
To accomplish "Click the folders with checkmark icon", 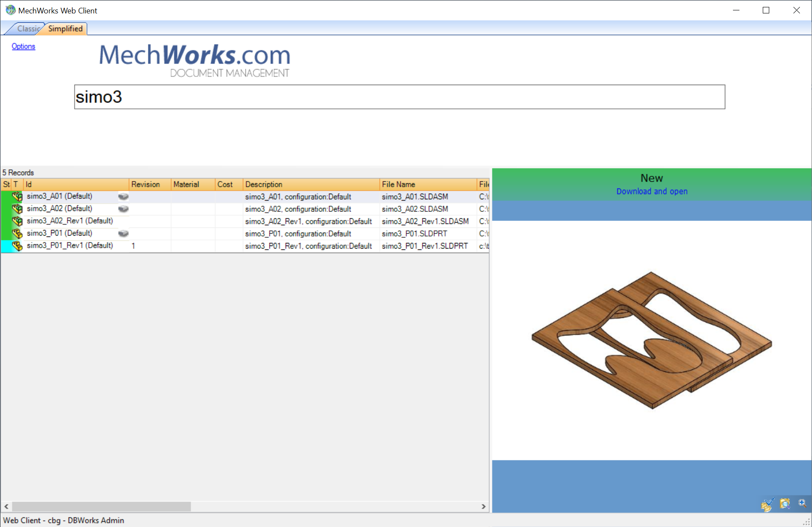I will coord(768,504).
